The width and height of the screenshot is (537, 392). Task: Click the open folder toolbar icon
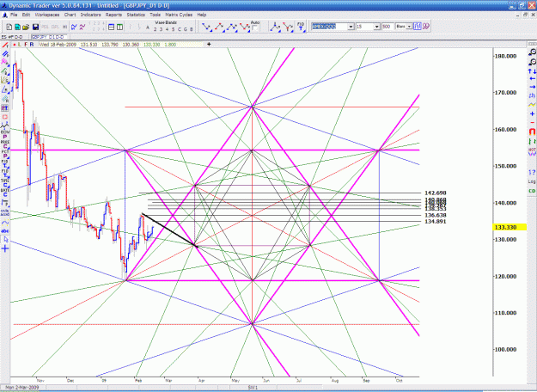26,27
